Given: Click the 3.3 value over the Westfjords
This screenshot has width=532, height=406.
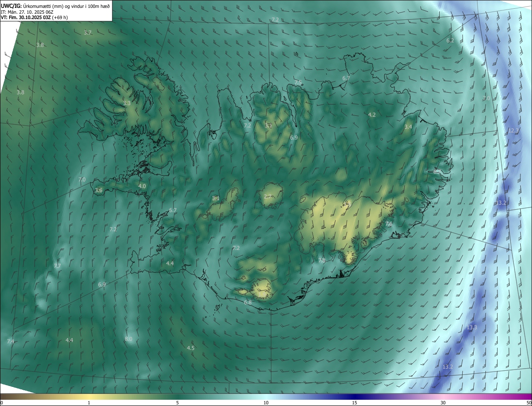Looking at the screenshot, I should point(127,103).
